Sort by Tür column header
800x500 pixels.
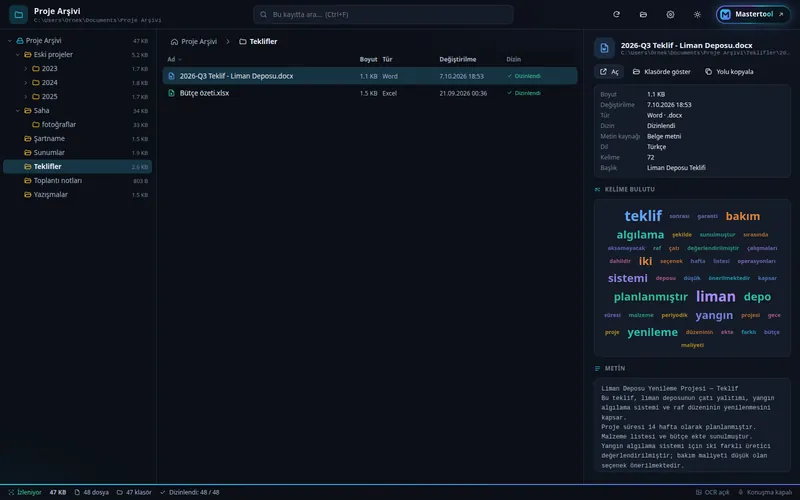387,59
